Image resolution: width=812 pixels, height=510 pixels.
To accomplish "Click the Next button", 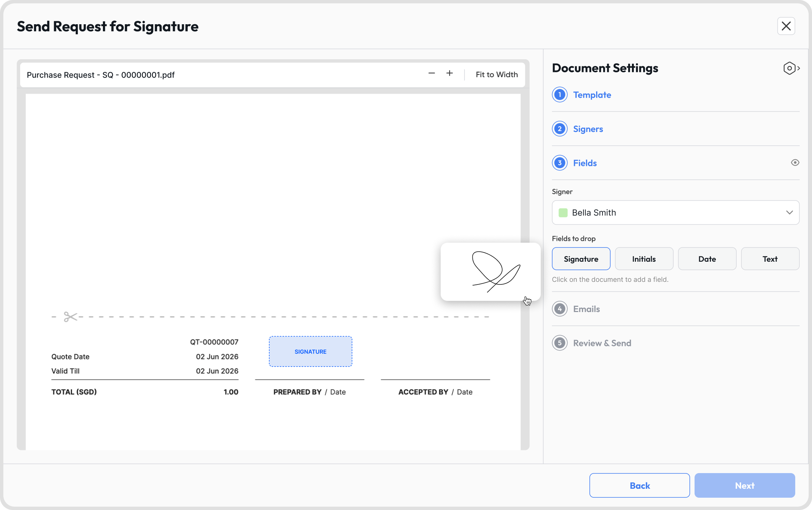I will 745,485.
